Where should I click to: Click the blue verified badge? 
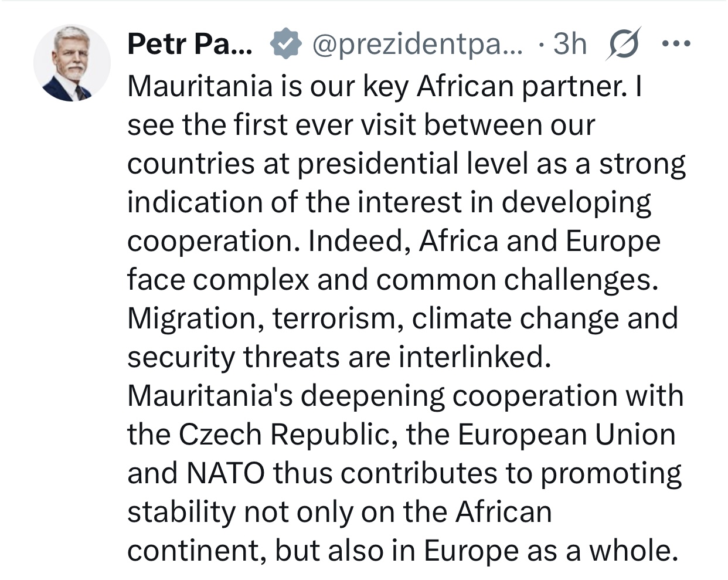tap(285, 44)
